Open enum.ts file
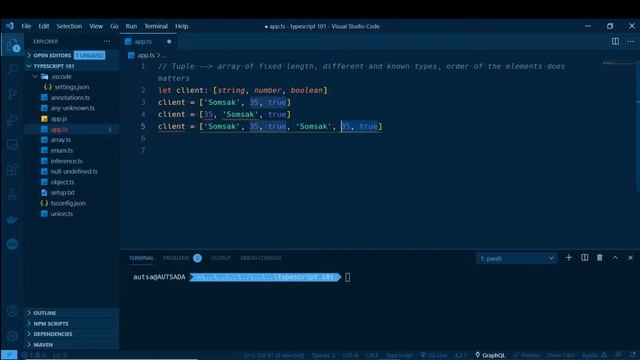Viewport: 640px width, 360px height. (72, 150)
